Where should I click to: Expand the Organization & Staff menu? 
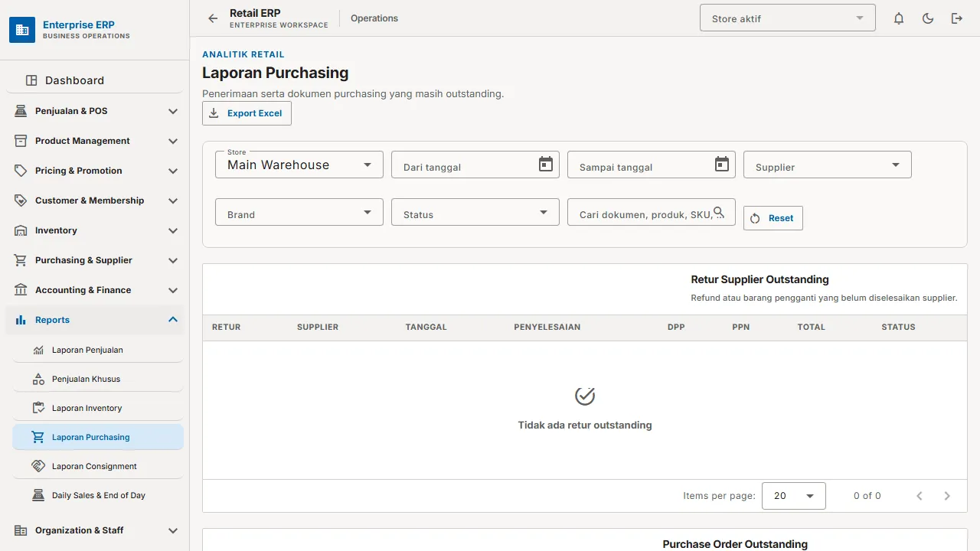click(x=95, y=530)
